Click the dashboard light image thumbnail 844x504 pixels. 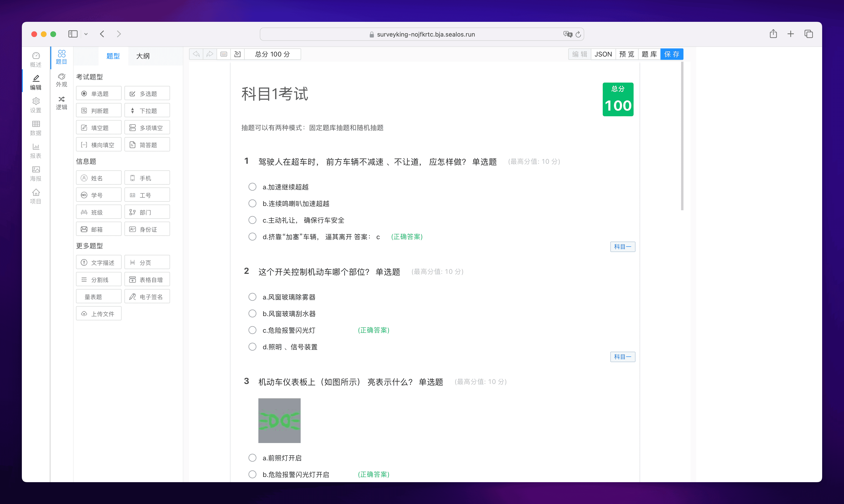coord(279,420)
